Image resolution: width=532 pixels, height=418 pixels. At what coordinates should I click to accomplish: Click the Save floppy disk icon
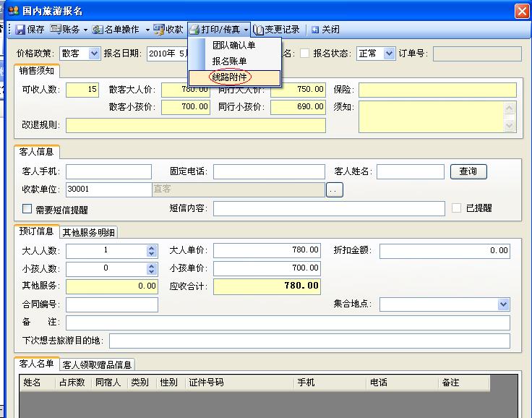(20, 30)
